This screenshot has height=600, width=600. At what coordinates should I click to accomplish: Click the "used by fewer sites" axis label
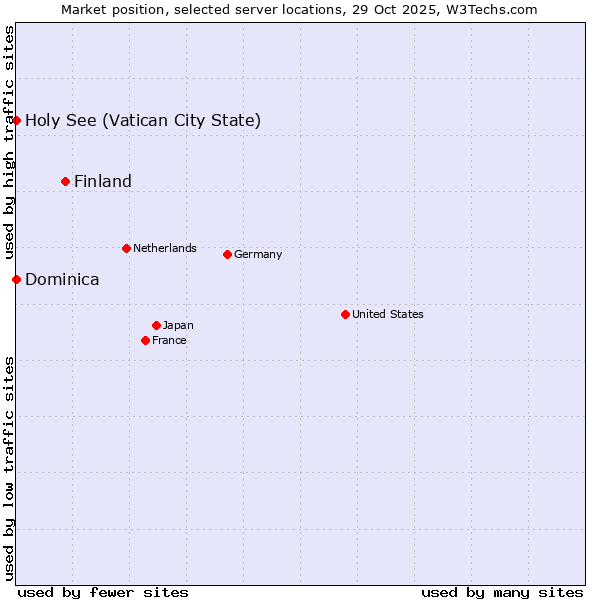(x=103, y=592)
